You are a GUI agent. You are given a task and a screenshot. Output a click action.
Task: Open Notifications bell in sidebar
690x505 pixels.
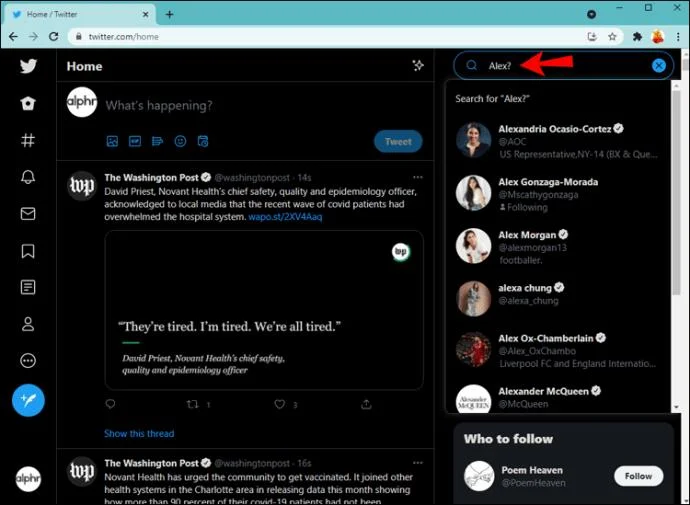click(x=28, y=177)
